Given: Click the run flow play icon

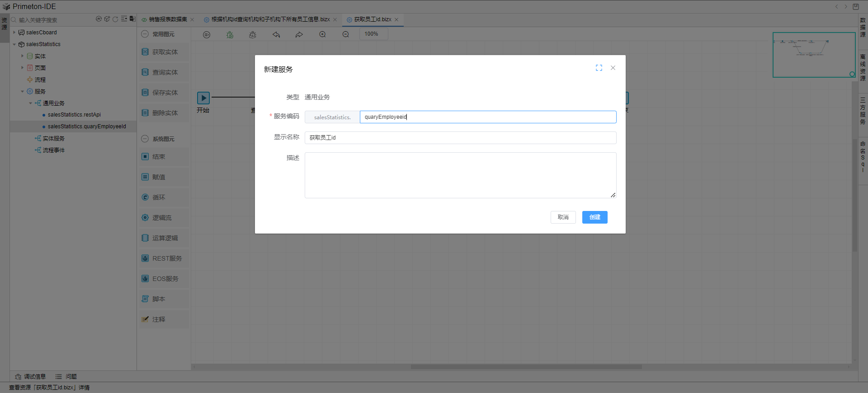Looking at the screenshot, I should [x=207, y=35].
